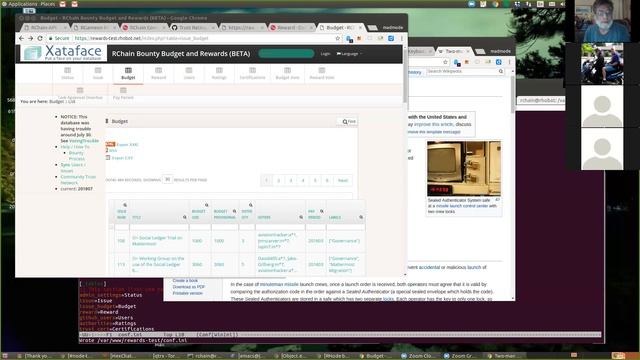Open the Issue table tab

pyautogui.click(x=98, y=73)
